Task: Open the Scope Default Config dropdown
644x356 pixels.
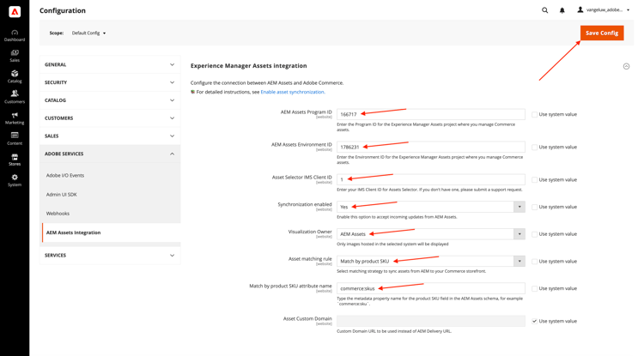Action: pos(88,33)
